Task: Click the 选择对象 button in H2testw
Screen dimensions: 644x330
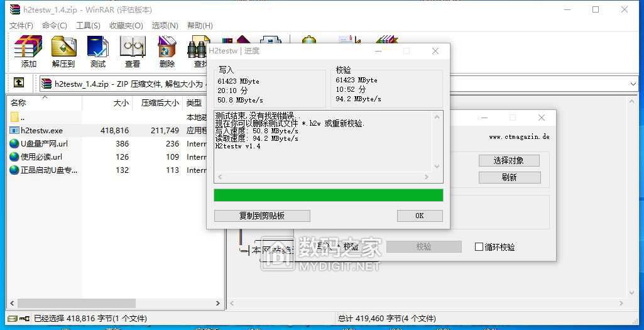Action: 509,161
